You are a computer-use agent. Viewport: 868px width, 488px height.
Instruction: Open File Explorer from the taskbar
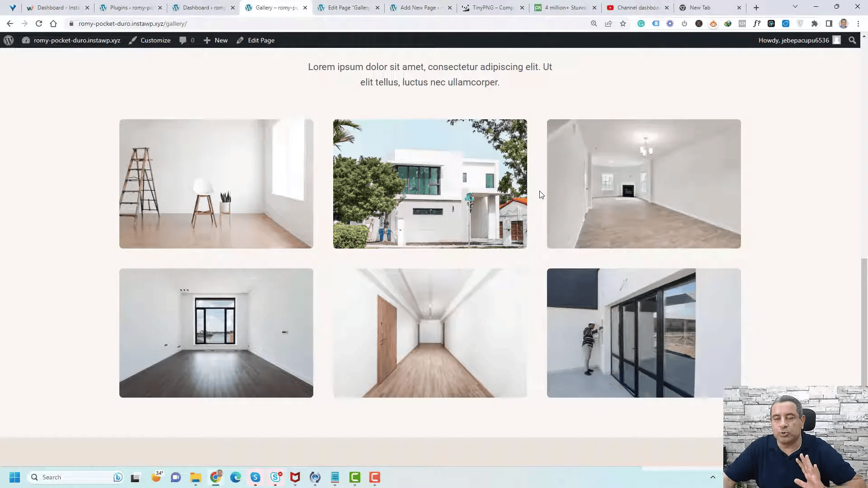(196, 477)
